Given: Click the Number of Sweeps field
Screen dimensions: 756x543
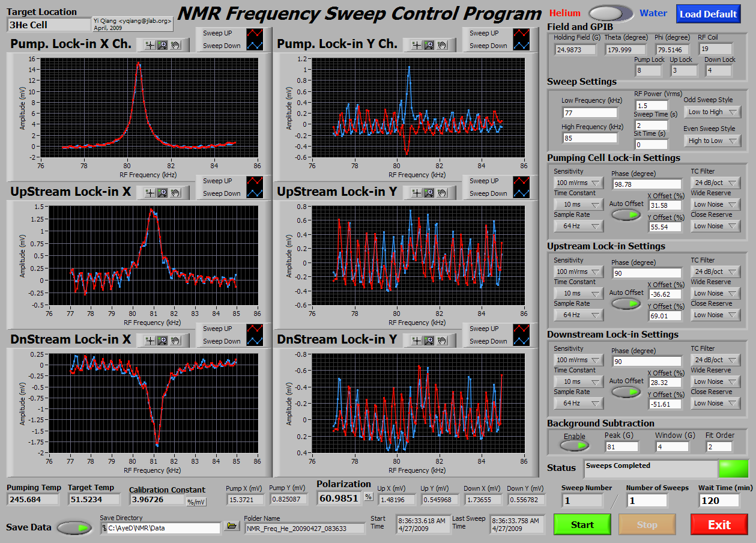Looking at the screenshot, I should pos(647,500).
